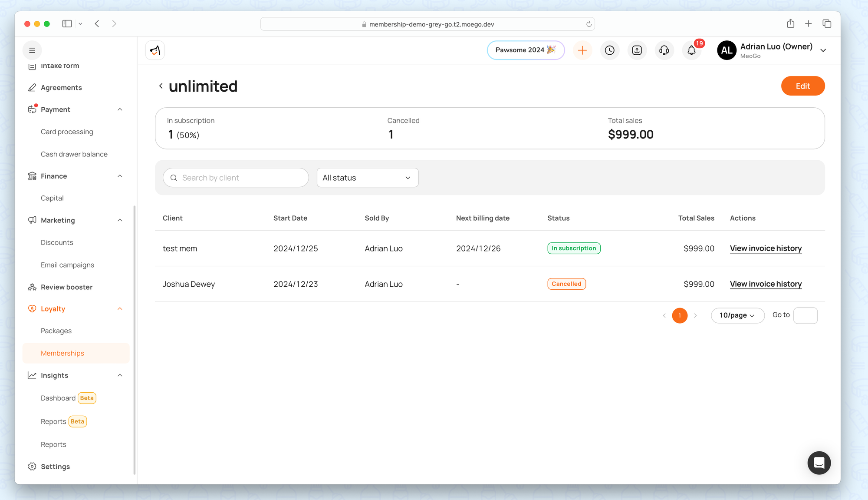Screen dimensions: 868x500
Task: Click the upload arrow icon in header
Action: [637, 50]
